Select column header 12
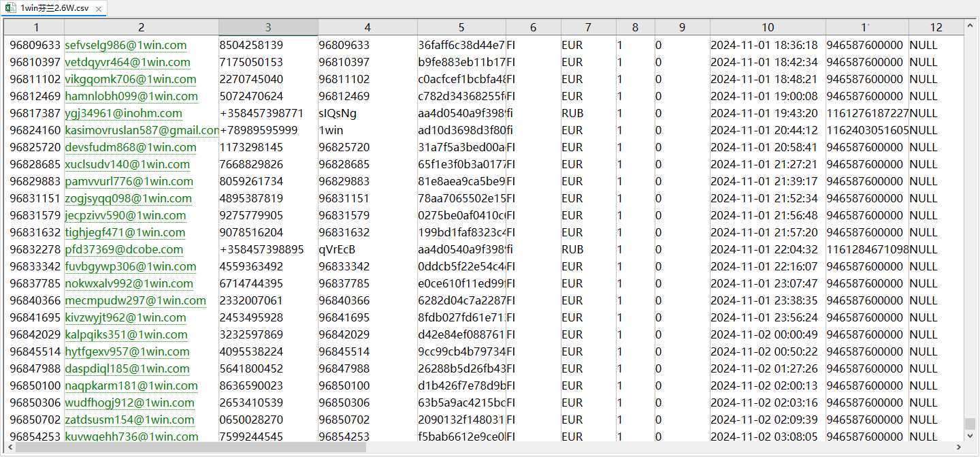The height and width of the screenshot is (457, 980). pos(936,27)
